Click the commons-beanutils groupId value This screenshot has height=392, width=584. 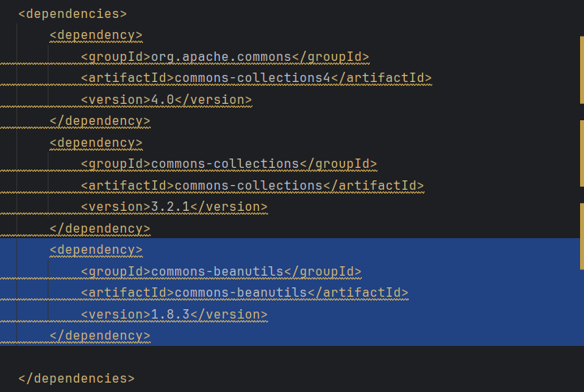(217, 271)
